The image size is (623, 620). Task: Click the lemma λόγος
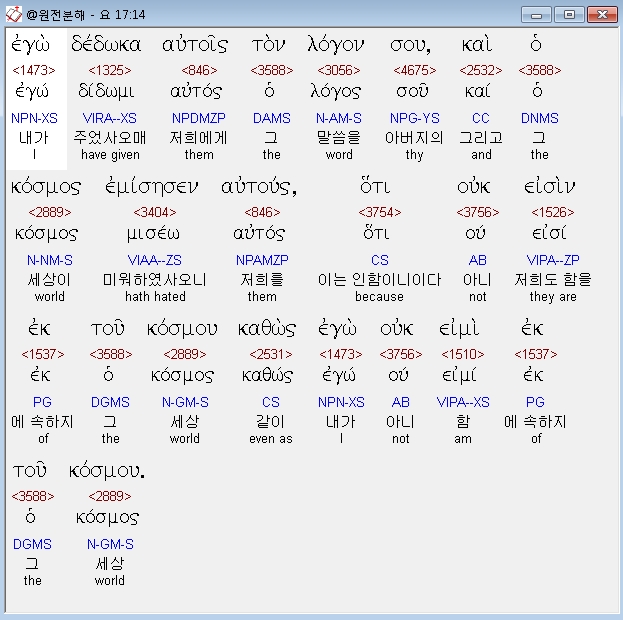pyautogui.click(x=336, y=92)
